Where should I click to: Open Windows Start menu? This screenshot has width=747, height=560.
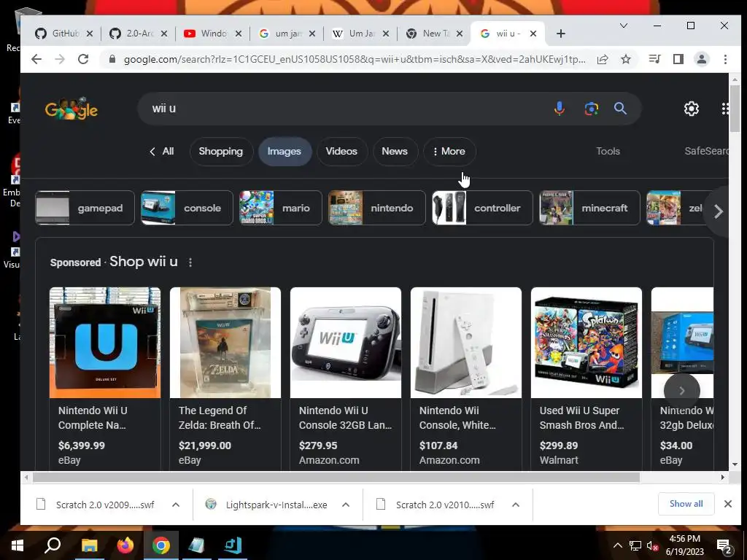tap(18, 545)
